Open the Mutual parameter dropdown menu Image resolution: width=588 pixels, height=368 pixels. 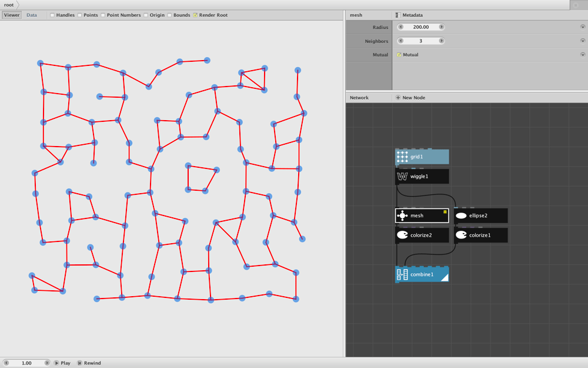click(583, 55)
